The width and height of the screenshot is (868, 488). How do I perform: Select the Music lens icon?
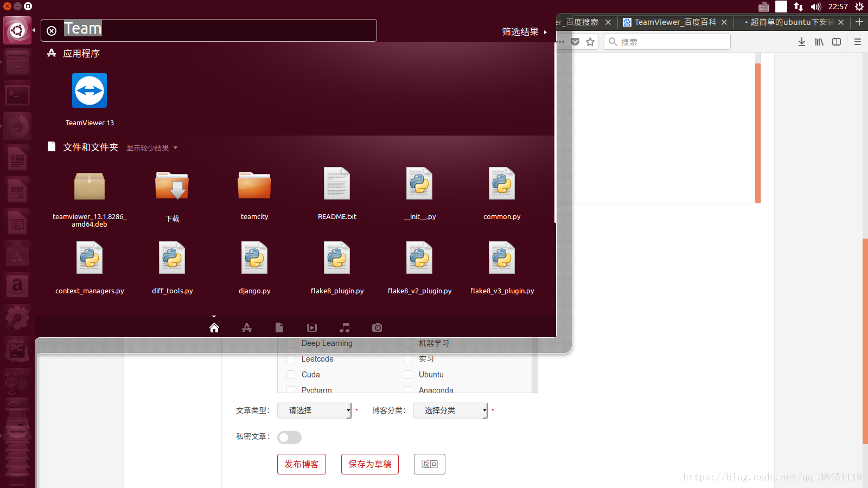(x=344, y=328)
